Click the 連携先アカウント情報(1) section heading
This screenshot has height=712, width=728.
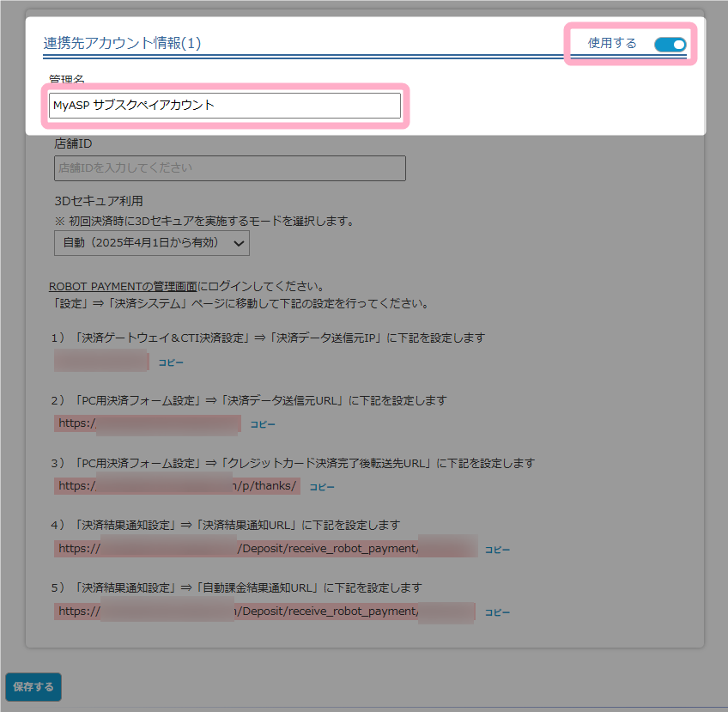[x=122, y=43]
